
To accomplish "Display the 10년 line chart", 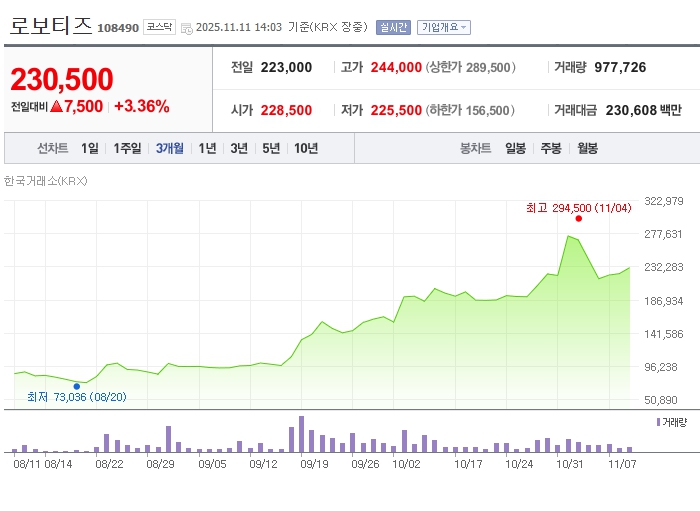I will (306, 148).
